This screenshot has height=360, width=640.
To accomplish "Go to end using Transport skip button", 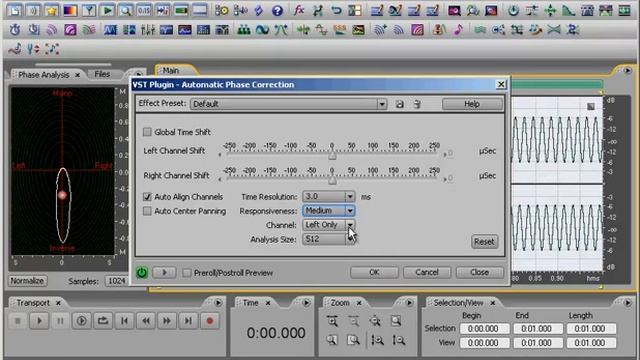I will (x=188, y=321).
